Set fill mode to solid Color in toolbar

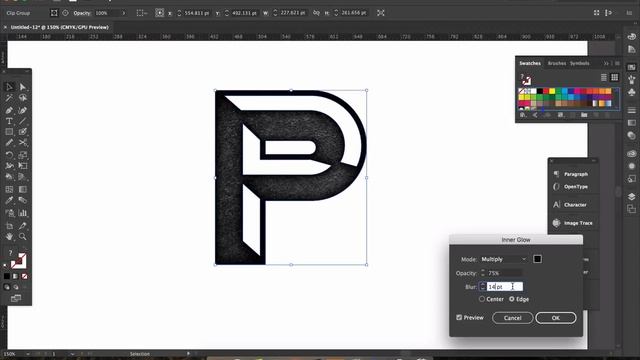pyautogui.click(x=7, y=276)
